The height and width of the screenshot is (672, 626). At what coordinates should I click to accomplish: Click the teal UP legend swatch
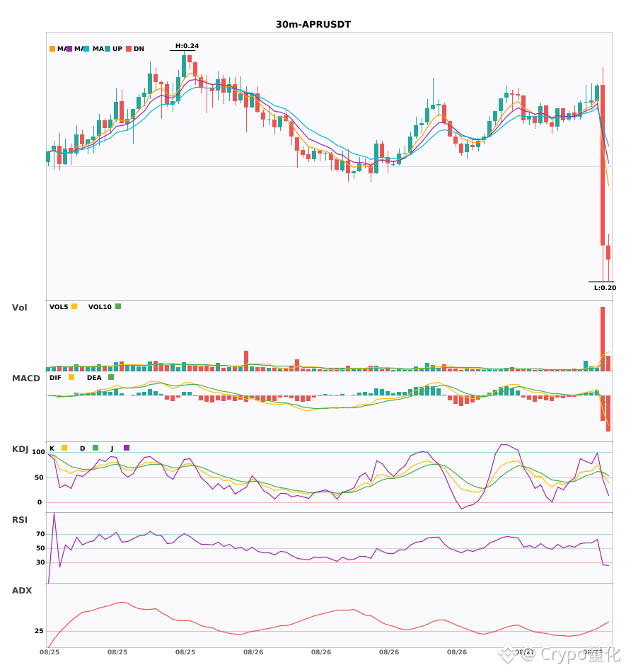pyautogui.click(x=108, y=49)
